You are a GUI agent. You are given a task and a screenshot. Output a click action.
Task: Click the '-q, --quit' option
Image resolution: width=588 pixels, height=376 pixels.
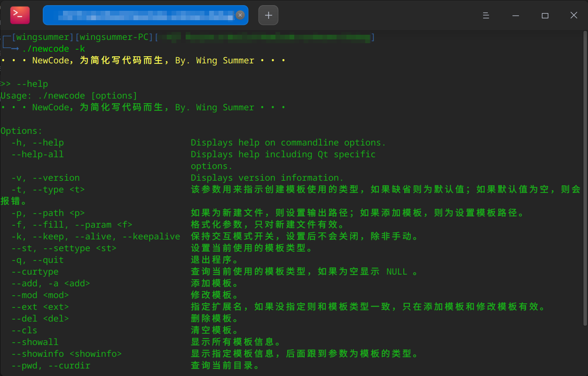[38, 260]
